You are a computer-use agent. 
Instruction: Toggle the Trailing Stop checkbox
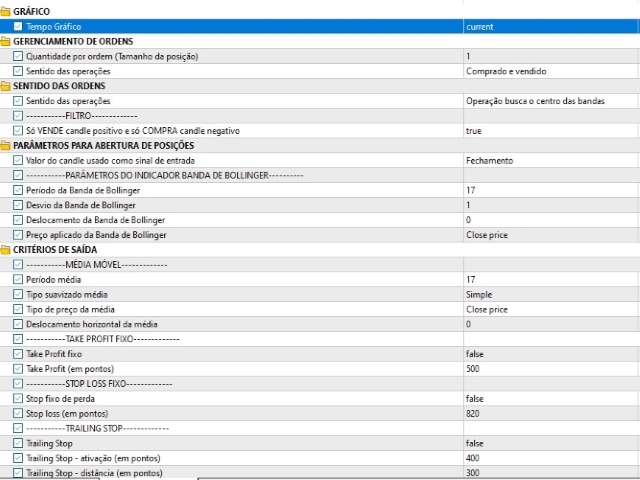[x=18, y=443]
